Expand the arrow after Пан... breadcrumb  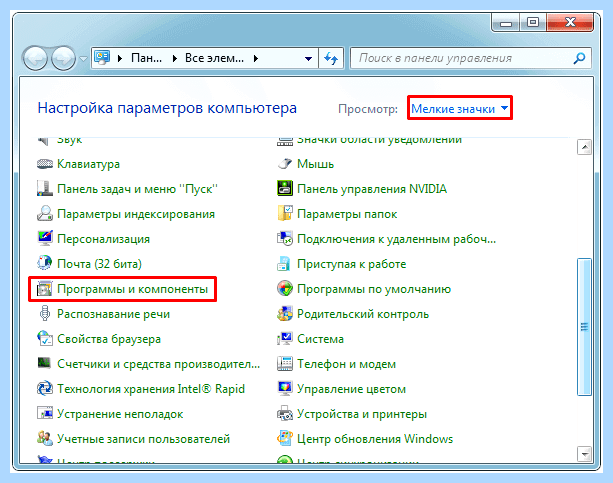click(x=175, y=59)
